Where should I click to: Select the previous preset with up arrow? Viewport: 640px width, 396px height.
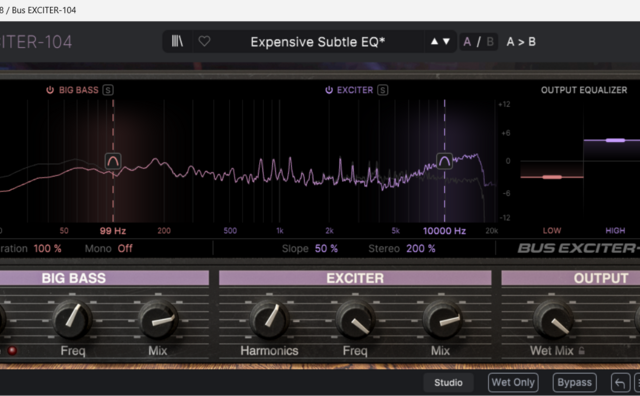[434, 41]
